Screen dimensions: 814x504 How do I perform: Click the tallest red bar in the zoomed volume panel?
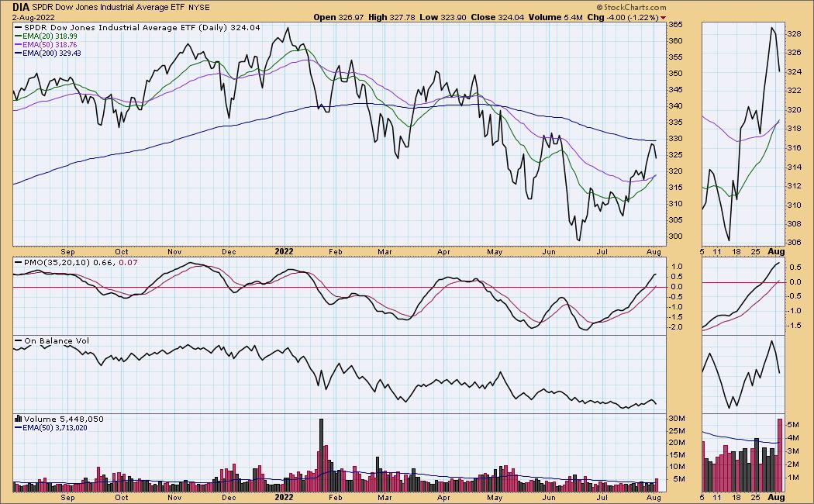(780, 454)
